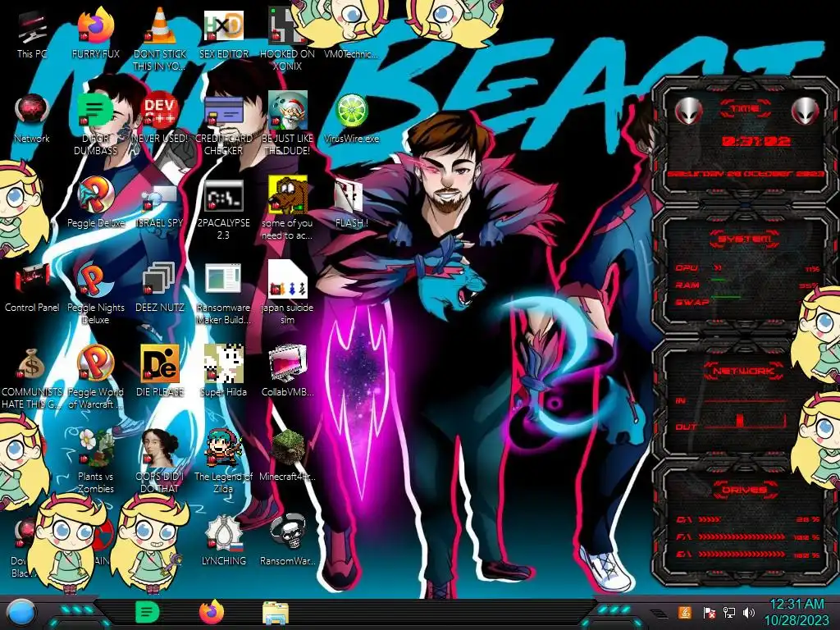The width and height of the screenshot is (840, 630).
Task: Open the green taskbar app icon
Action: pos(148,612)
